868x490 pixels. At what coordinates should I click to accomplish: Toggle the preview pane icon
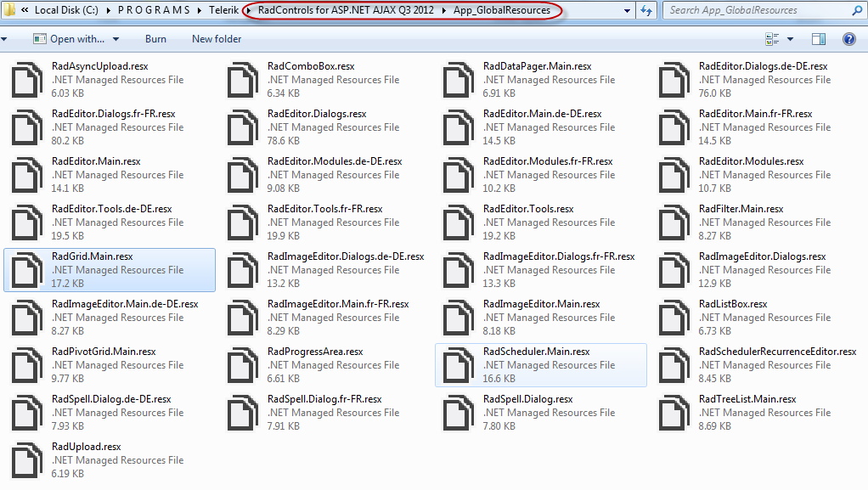[x=819, y=39]
